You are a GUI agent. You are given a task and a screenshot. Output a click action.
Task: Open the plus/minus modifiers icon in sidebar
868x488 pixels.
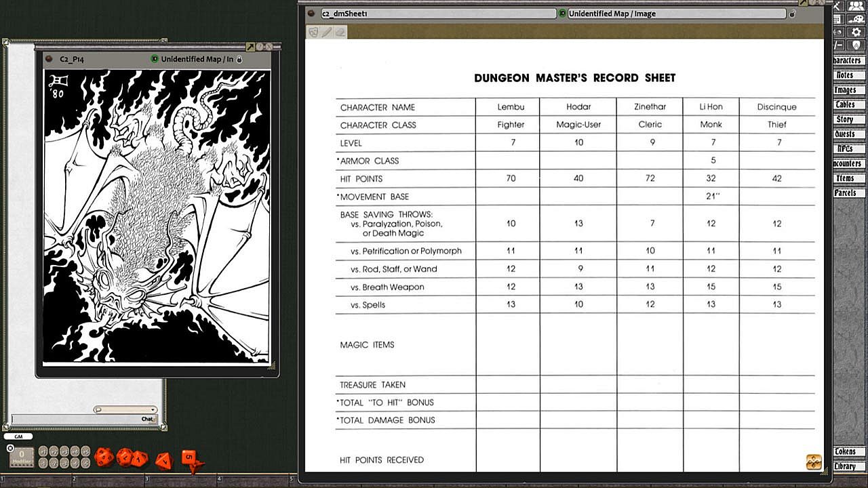pyautogui.click(x=839, y=45)
